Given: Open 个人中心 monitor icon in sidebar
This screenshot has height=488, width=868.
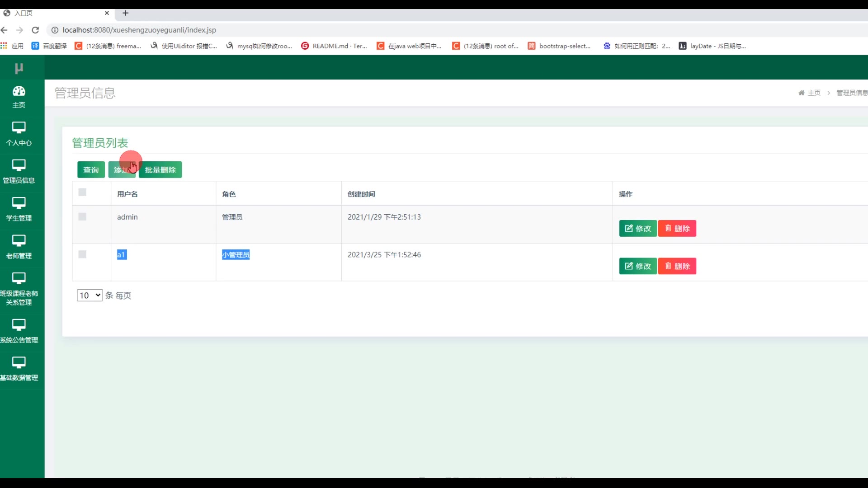Looking at the screenshot, I should (19, 127).
